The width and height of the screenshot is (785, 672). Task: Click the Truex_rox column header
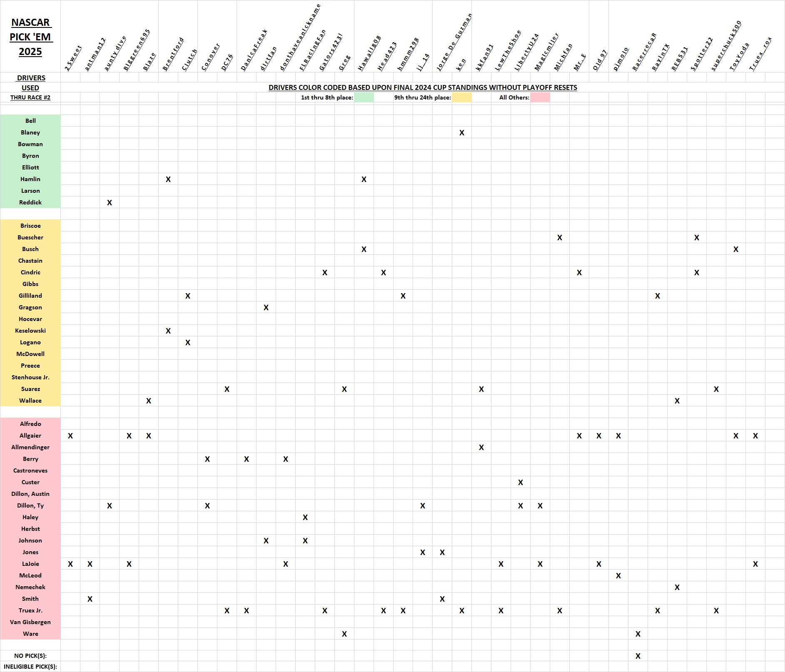coord(760,54)
